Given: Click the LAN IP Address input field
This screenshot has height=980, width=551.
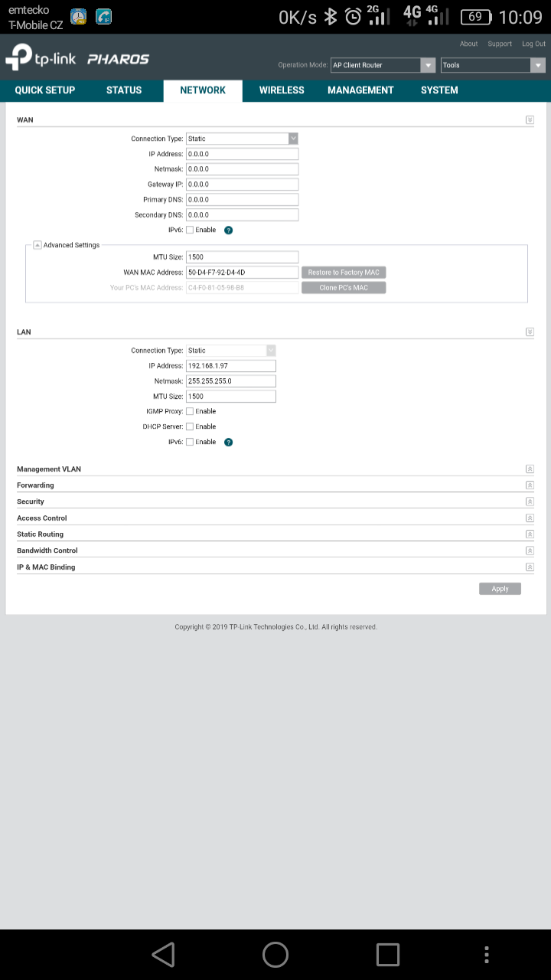Looking at the screenshot, I should (x=231, y=366).
